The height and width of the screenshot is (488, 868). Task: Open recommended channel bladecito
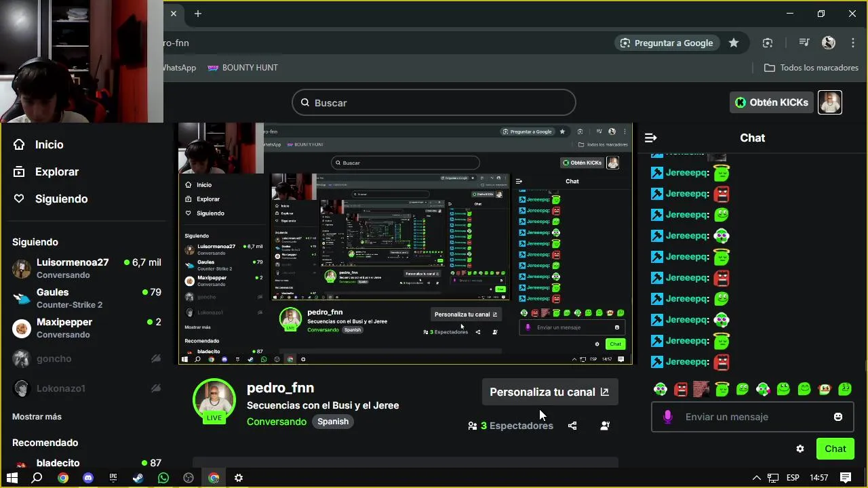click(x=87, y=464)
